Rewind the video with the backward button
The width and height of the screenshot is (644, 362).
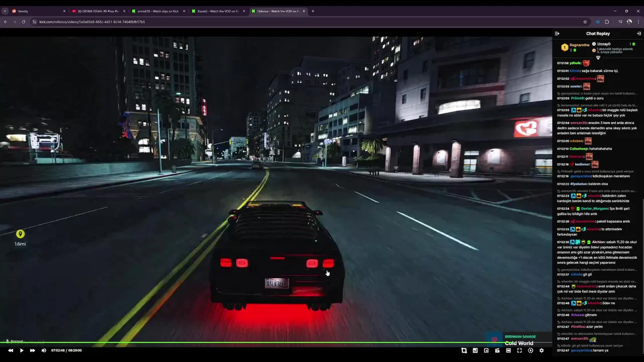[x=11, y=350]
